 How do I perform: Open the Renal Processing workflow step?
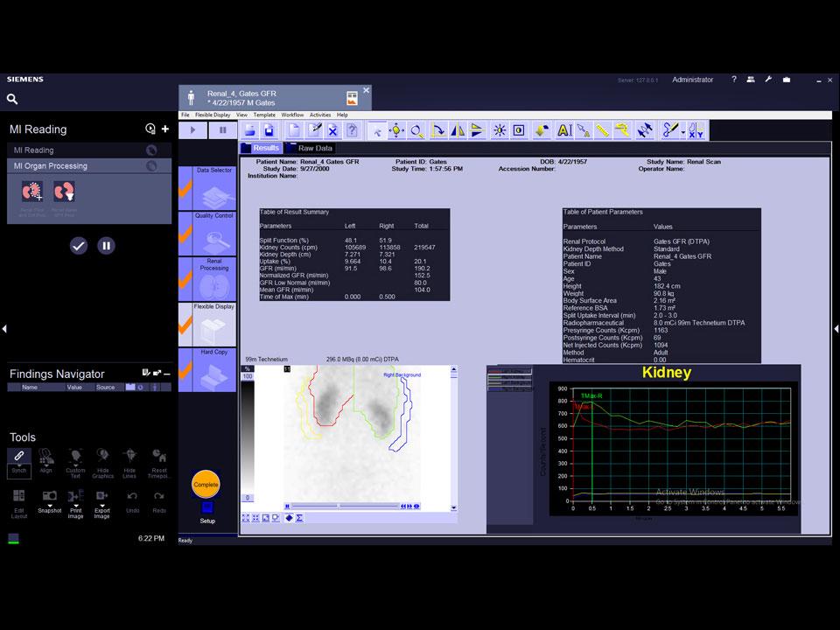(207, 279)
